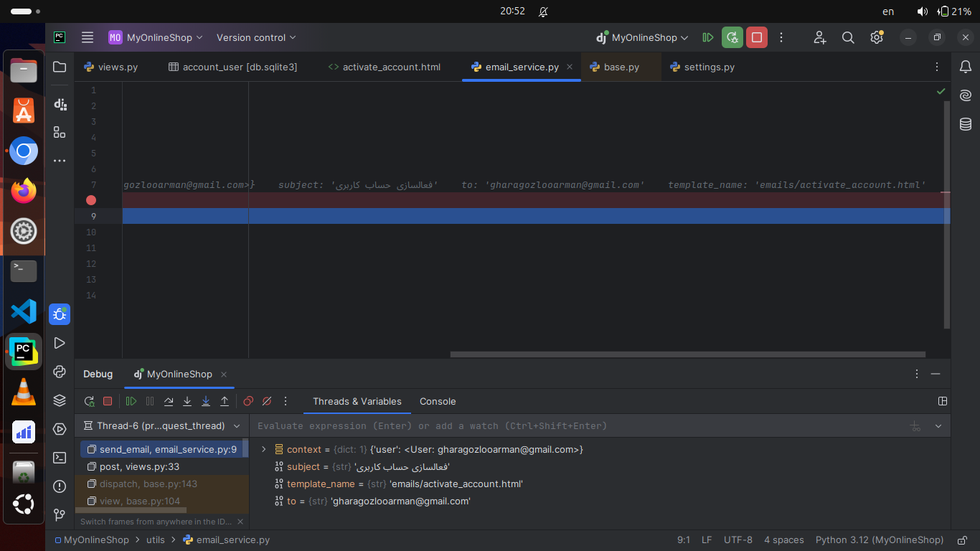The width and height of the screenshot is (980, 551).
Task: Close the MyOnlineShop debug session tab
Action: 224,374
